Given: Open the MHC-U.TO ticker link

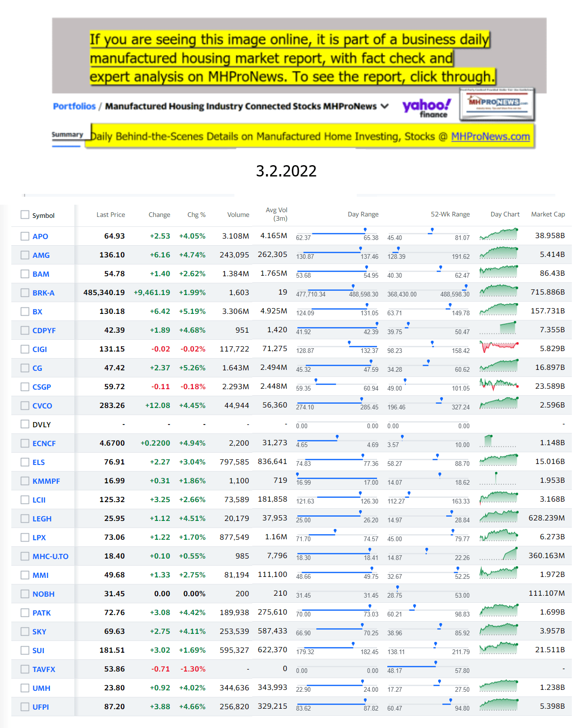Looking at the screenshot, I should 50,556.
